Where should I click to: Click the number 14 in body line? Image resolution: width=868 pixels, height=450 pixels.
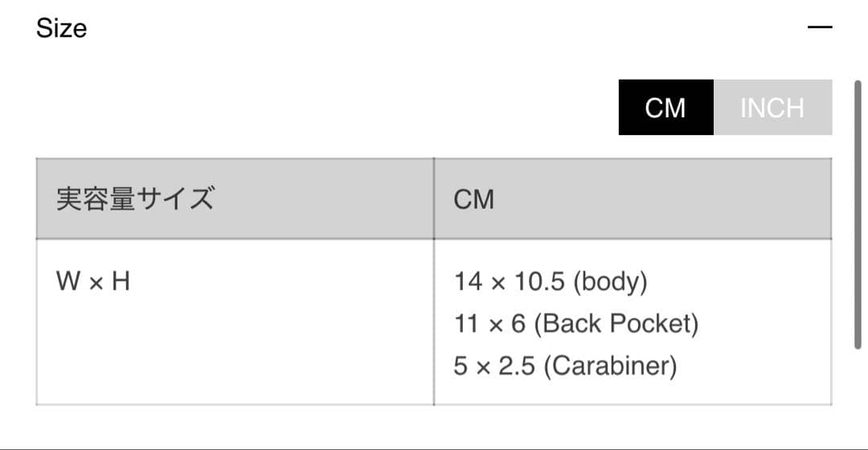[x=468, y=282]
